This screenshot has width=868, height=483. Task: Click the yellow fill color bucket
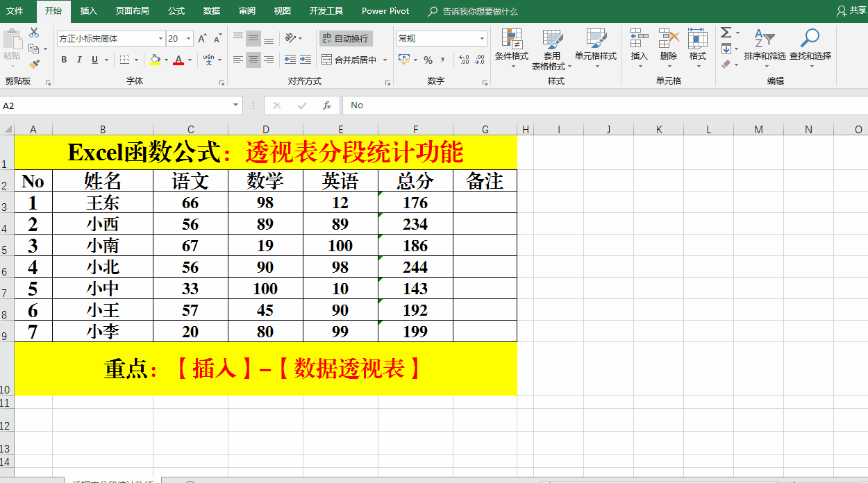click(155, 60)
